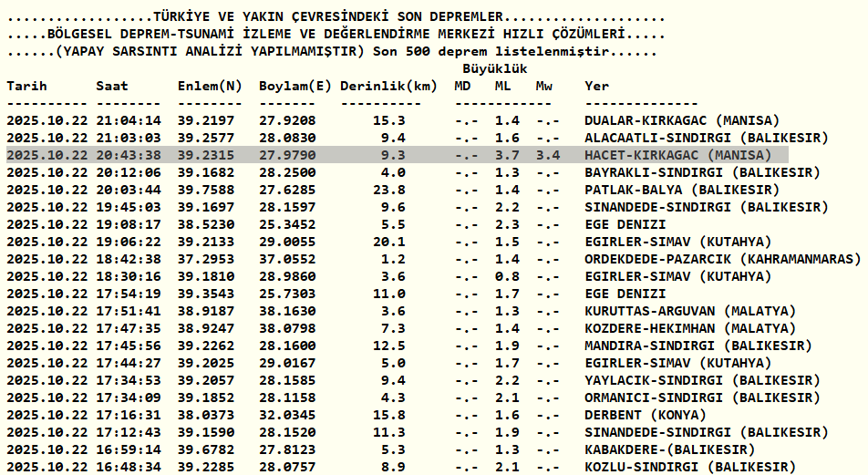Click the Boylam(E) column header
The width and height of the screenshot is (868, 475).
295,87
